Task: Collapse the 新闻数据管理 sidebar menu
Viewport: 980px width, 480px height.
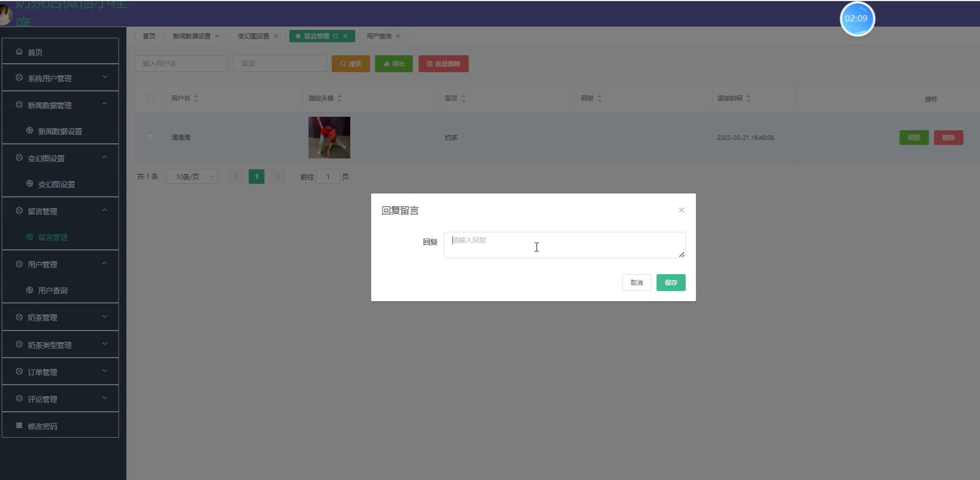Action: click(x=60, y=105)
